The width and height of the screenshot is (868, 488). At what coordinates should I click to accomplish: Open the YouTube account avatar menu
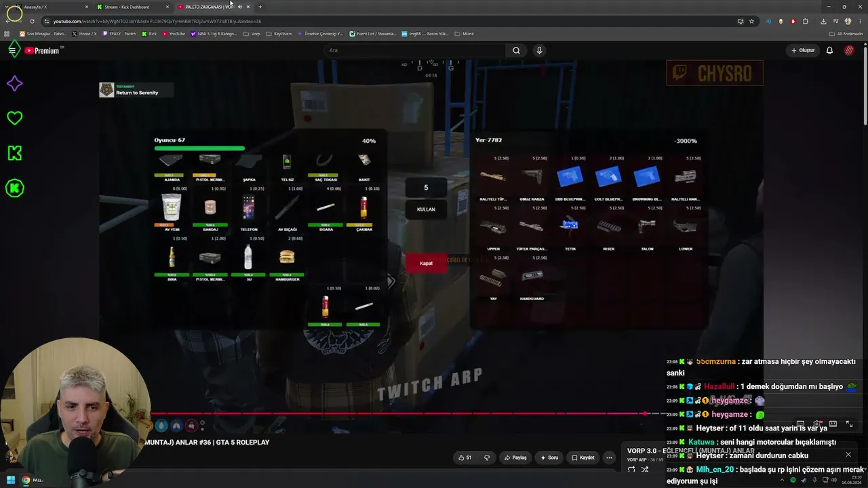849,50
